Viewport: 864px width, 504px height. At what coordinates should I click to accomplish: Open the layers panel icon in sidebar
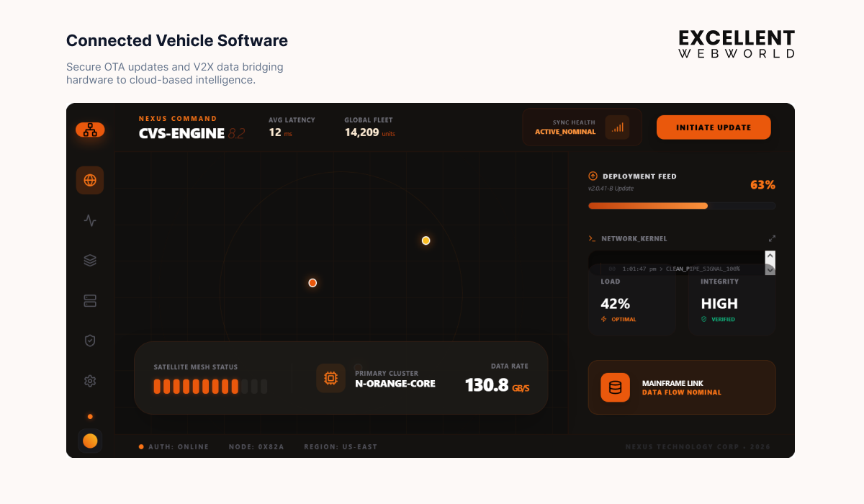[90, 261]
